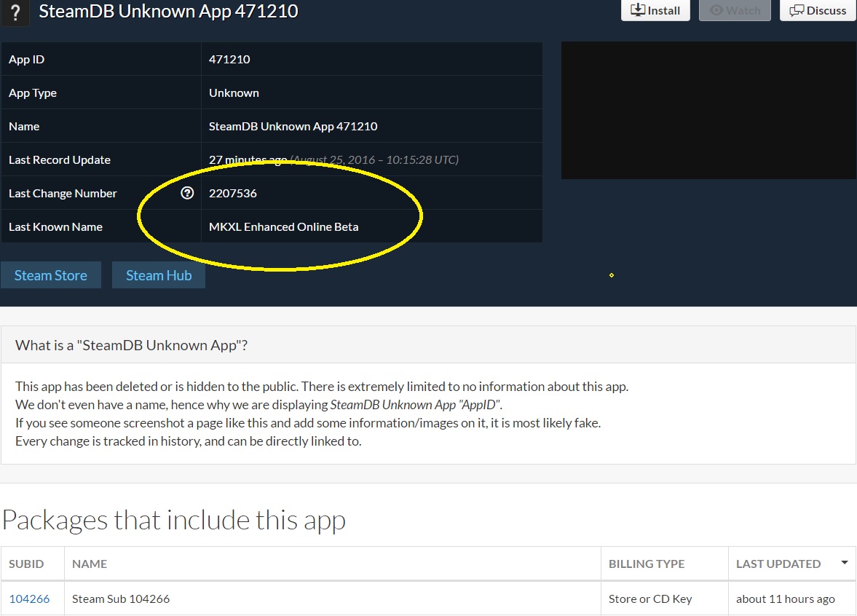The width and height of the screenshot is (857, 616).
Task: Open the Steam Hub link
Action: (159, 275)
